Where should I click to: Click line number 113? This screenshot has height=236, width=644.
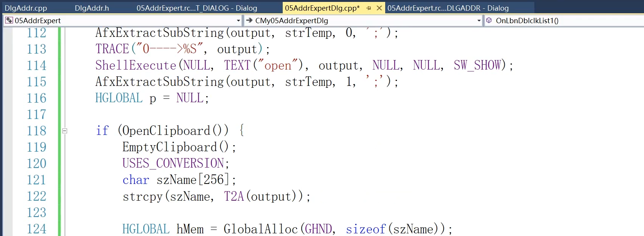pyautogui.click(x=36, y=49)
